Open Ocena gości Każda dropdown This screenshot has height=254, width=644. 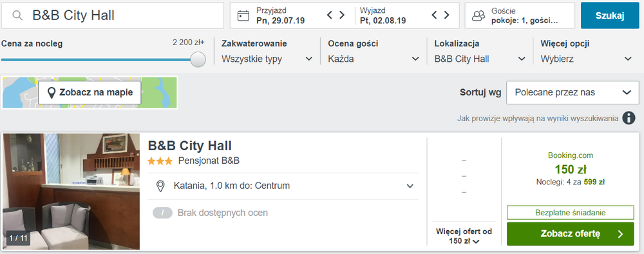374,59
